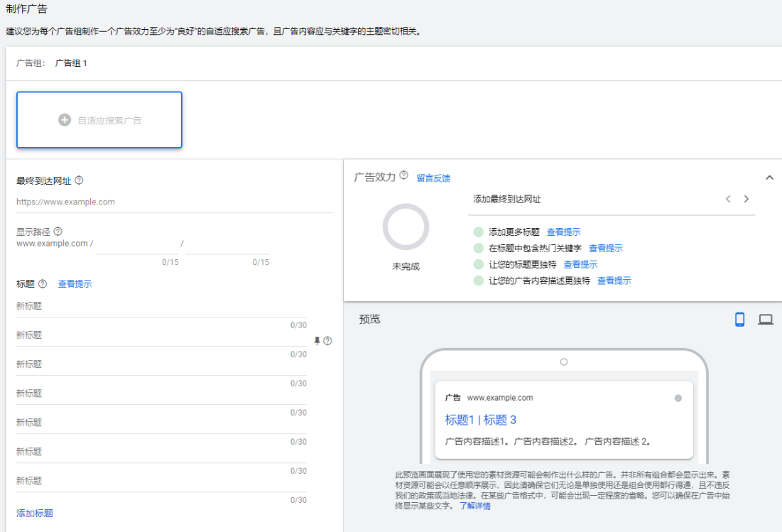This screenshot has height=532, width=782.
Task: Focus the third 新标题 field
Action: [162, 364]
